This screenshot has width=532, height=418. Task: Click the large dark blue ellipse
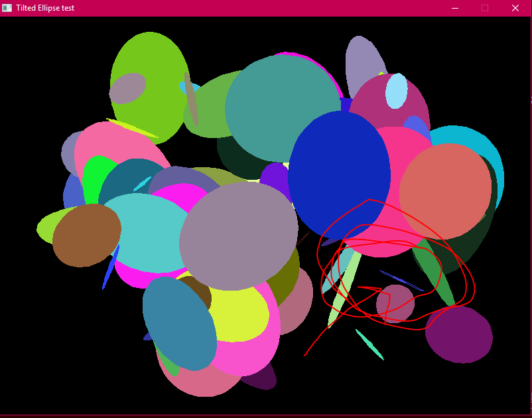[339, 175]
